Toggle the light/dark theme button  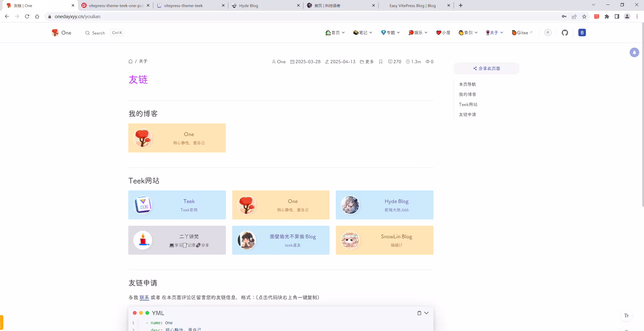548,32
